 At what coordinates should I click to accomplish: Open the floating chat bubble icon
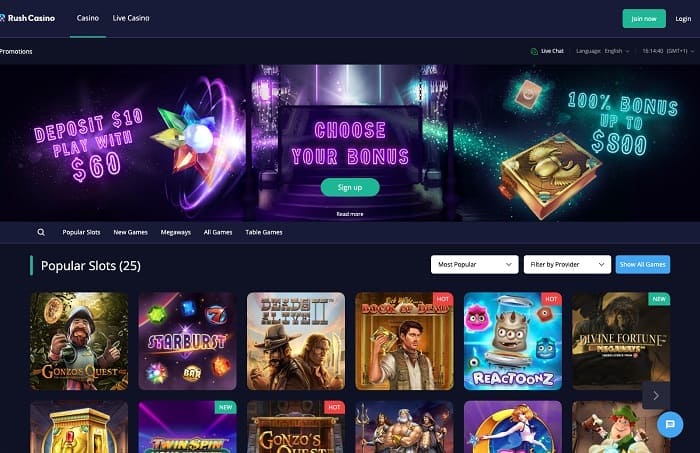[670, 424]
